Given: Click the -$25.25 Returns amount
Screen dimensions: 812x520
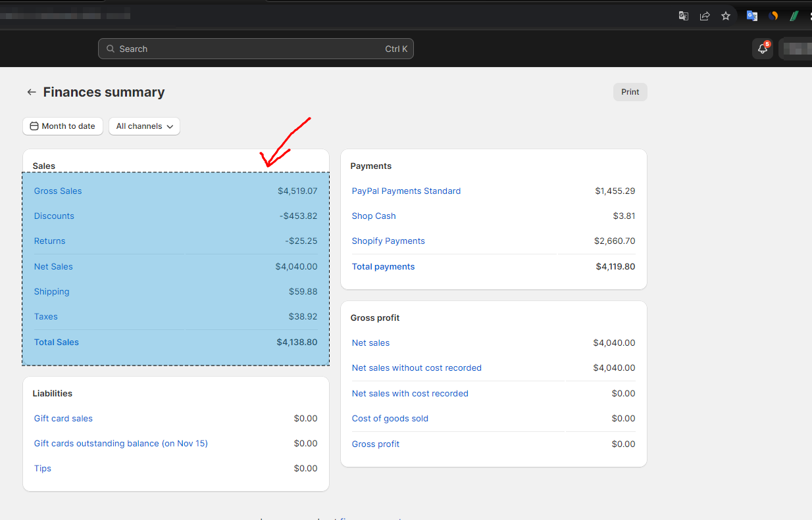Looking at the screenshot, I should pyautogui.click(x=301, y=241).
